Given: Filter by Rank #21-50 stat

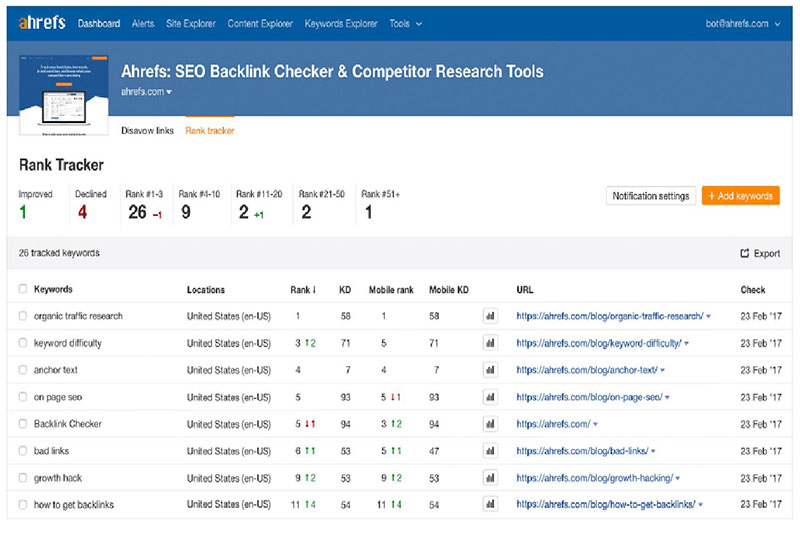Looking at the screenshot, I should point(322,205).
